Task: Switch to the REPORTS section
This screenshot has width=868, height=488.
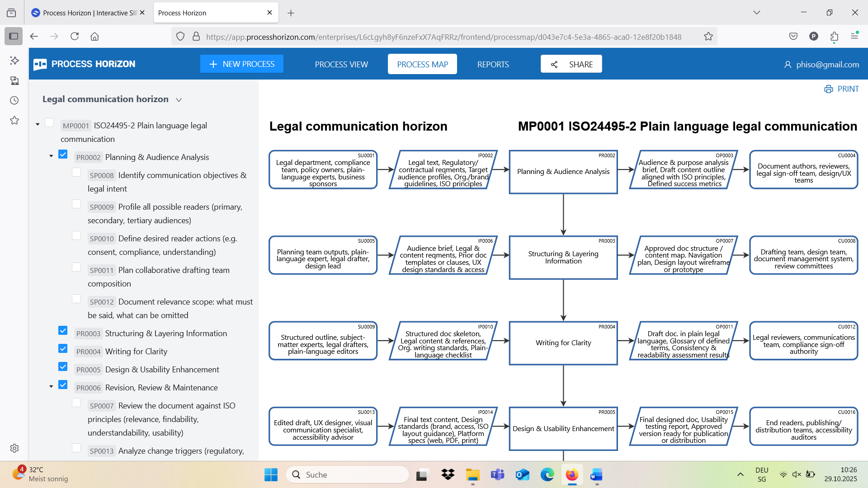Action: pos(493,64)
